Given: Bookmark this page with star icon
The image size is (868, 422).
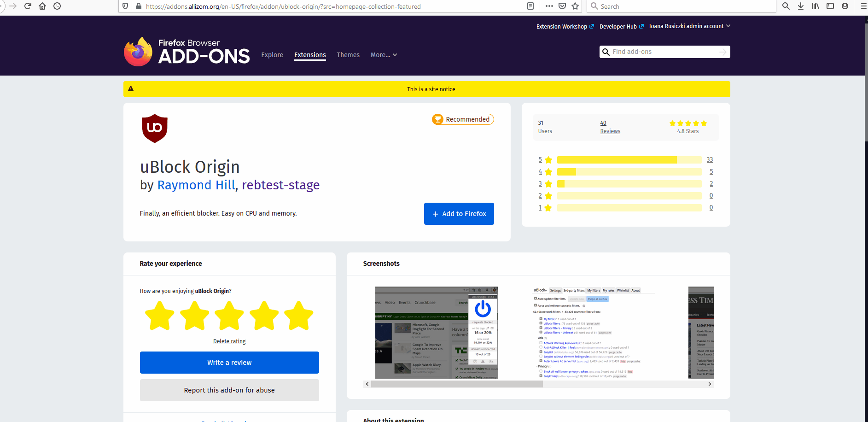Looking at the screenshot, I should pyautogui.click(x=575, y=6).
